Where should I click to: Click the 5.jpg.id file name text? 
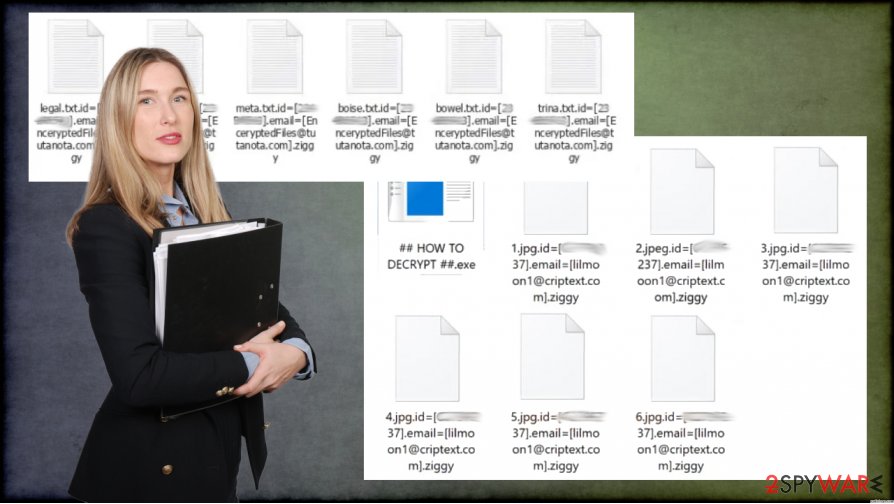tap(556, 441)
